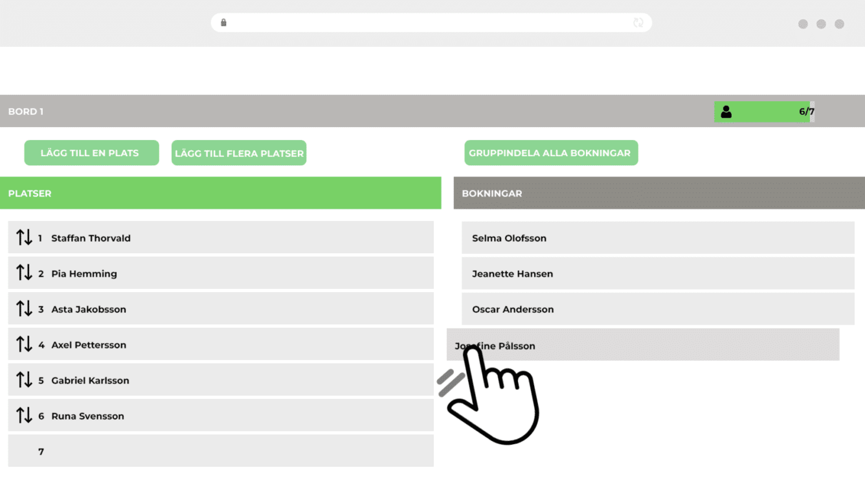Click the refresh icon in the address bar
The width and height of the screenshot is (865, 504).
pyautogui.click(x=639, y=23)
